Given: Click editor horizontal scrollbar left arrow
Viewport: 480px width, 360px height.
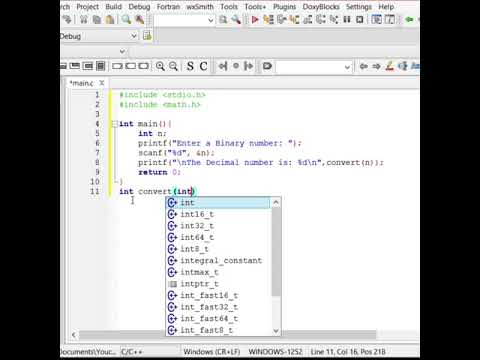Looking at the screenshot, I should pyautogui.click(x=74, y=335).
